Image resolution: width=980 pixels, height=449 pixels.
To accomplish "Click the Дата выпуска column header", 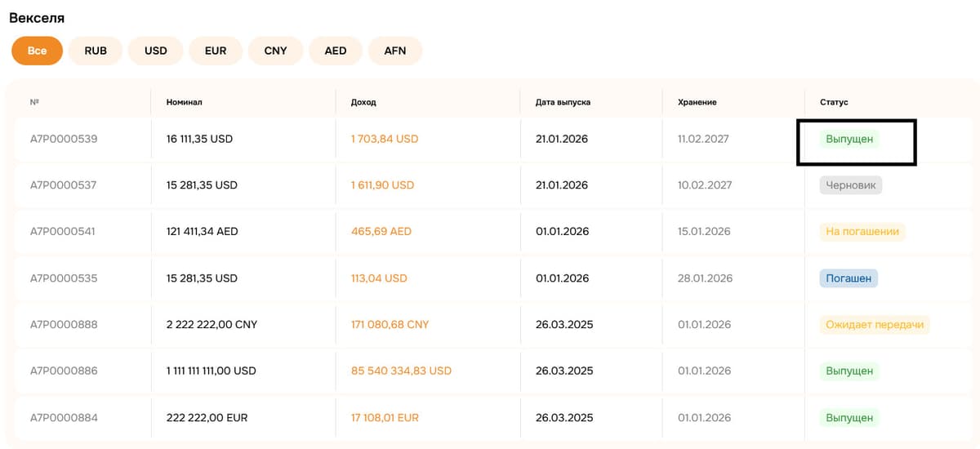I will tap(563, 102).
